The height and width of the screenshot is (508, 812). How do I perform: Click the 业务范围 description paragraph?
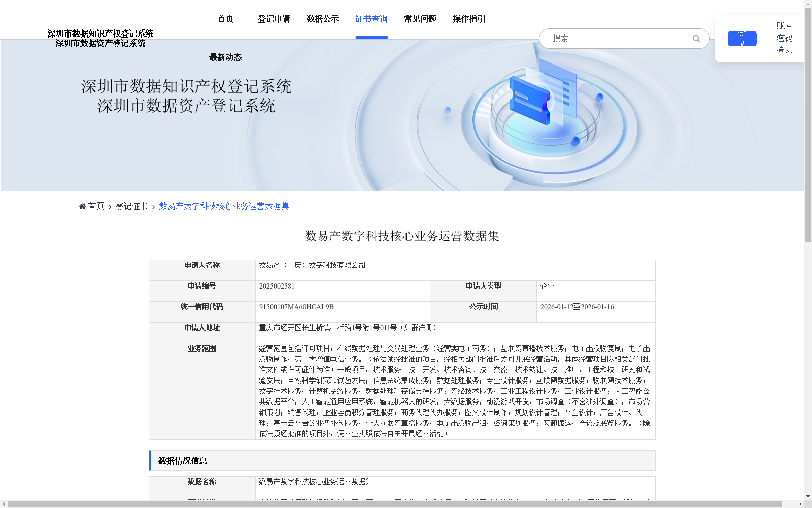coord(455,391)
